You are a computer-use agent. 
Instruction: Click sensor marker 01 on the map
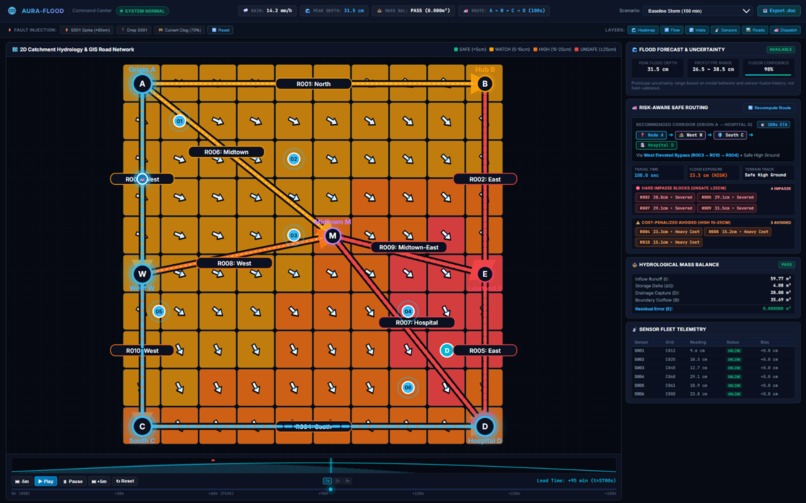[179, 121]
